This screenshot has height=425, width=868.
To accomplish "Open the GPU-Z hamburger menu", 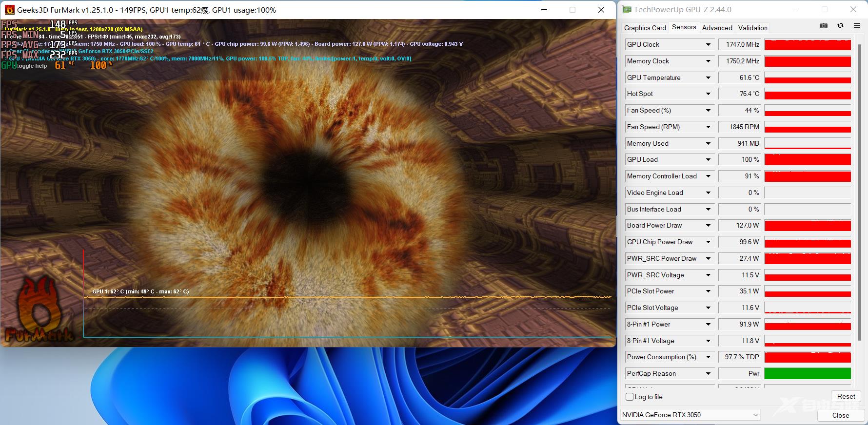I will point(857,26).
